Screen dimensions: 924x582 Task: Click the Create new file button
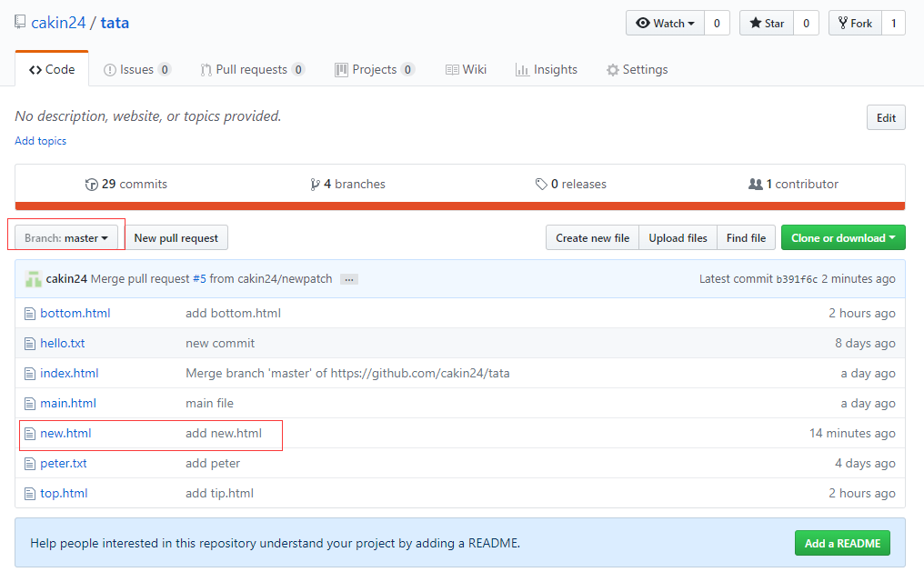592,238
